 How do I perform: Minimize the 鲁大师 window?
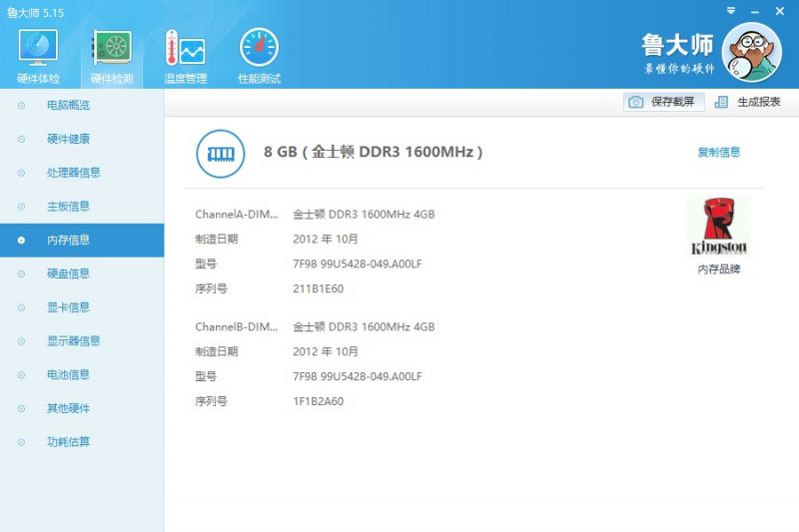pos(755,12)
